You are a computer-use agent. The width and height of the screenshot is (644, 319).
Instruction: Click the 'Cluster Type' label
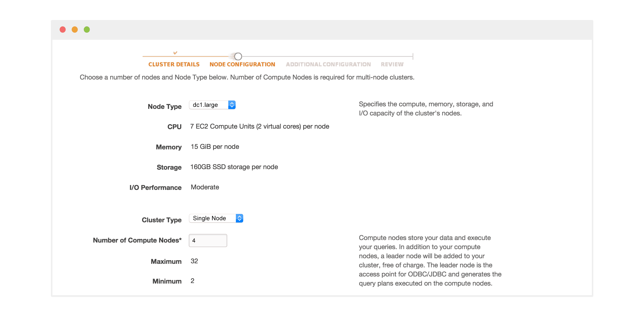pyautogui.click(x=162, y=220)
